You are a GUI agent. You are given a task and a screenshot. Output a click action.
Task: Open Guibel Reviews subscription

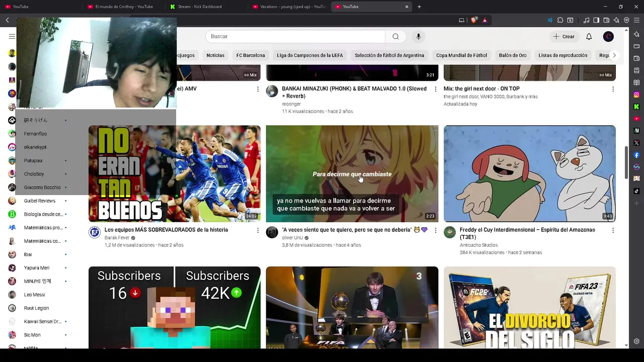pos(39,201)
